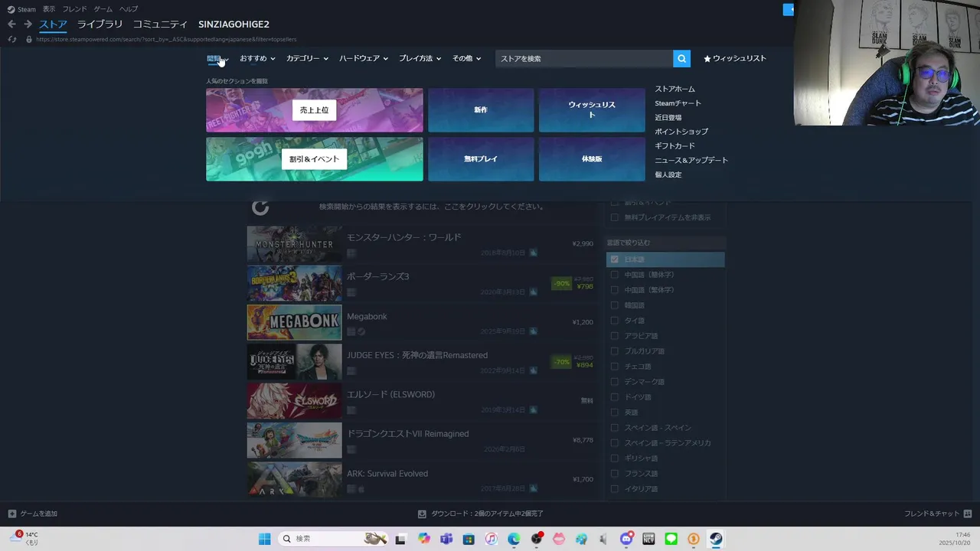Click the Steam logo in the title bar
The image size is (980, 551).
(x=11, y=9)
